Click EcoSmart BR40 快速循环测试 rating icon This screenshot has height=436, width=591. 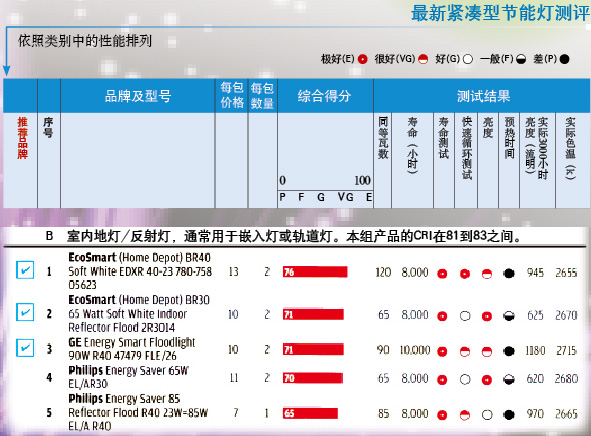tap(465, 274)
